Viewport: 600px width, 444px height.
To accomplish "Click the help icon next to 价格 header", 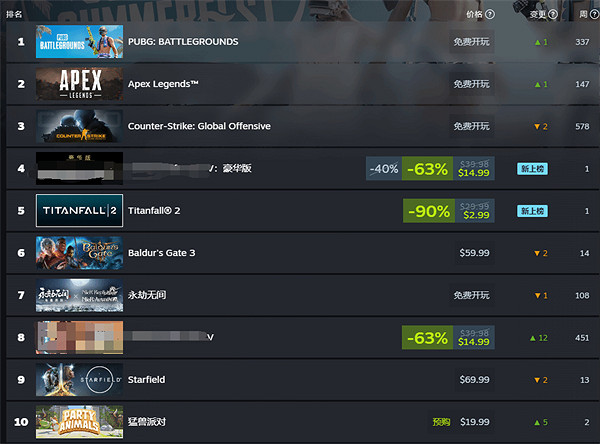I will click(490, 14).
